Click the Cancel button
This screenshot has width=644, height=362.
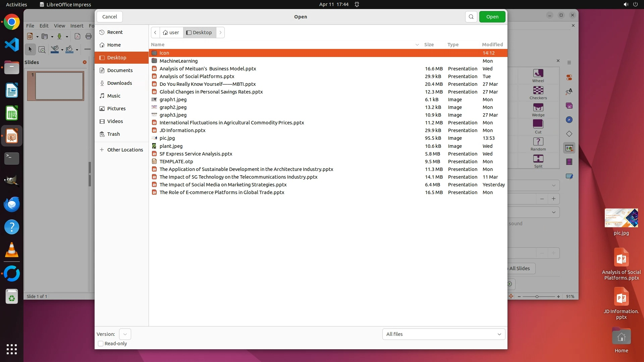point(109,17)
